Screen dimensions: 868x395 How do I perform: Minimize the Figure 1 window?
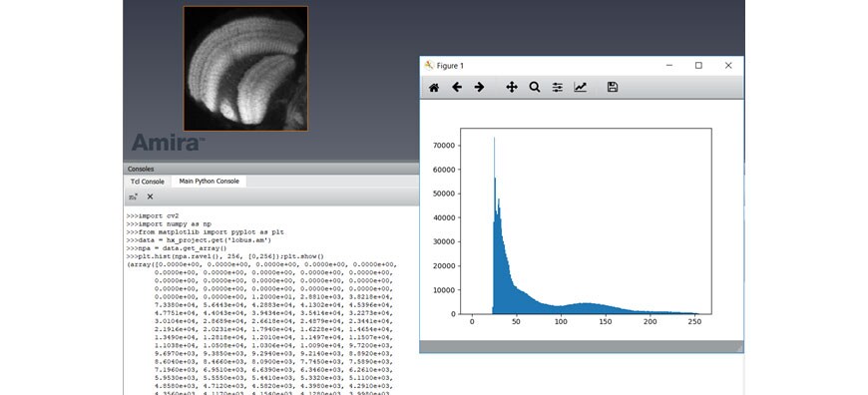coord(669,65)
